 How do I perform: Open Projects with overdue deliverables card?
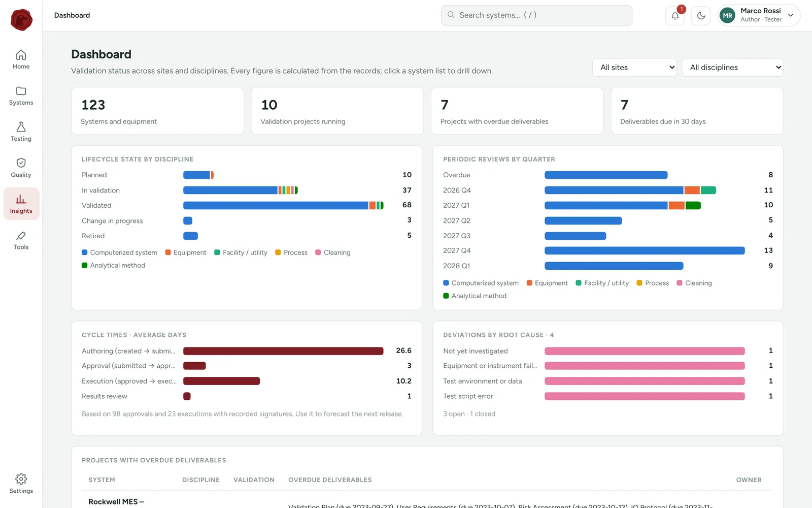click(x=517, y=111)
